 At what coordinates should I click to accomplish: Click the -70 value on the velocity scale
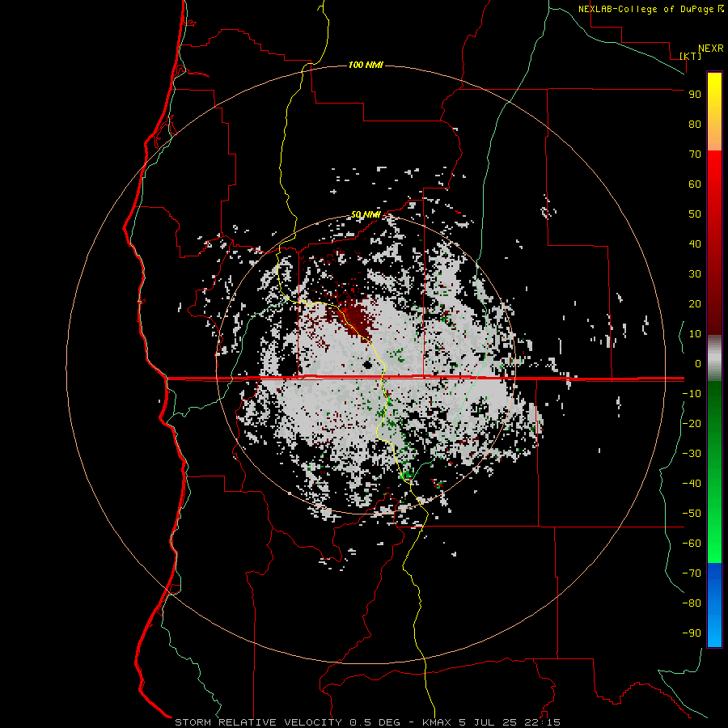point(692,574)
